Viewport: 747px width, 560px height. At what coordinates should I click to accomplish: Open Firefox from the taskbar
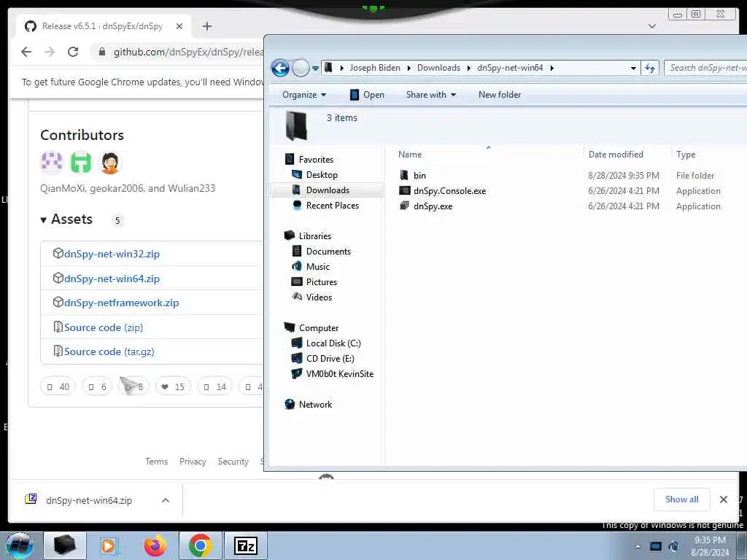[155, 545]
